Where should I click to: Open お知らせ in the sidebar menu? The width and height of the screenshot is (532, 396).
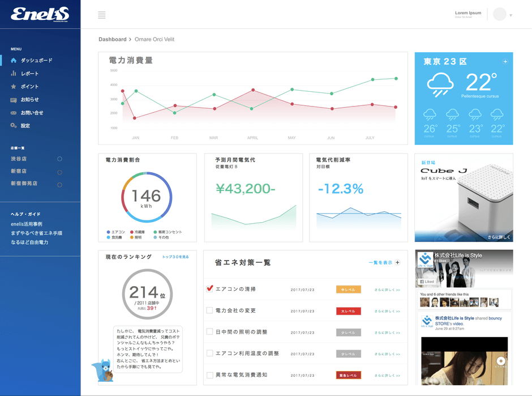click(x=29, y=100)
